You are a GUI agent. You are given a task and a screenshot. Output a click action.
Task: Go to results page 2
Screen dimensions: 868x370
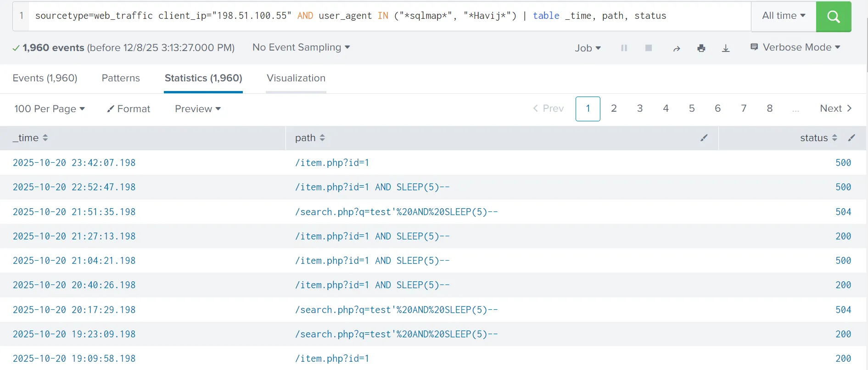point(614,108)
